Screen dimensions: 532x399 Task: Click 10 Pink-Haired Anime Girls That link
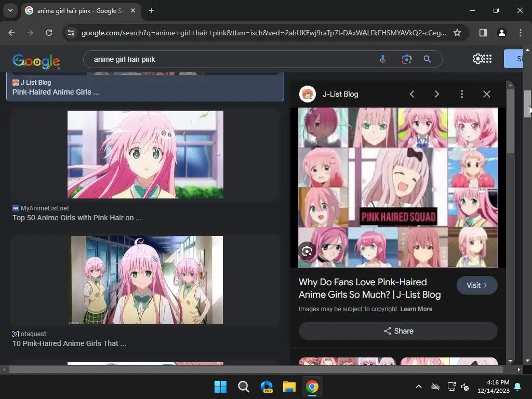point(69,343)
